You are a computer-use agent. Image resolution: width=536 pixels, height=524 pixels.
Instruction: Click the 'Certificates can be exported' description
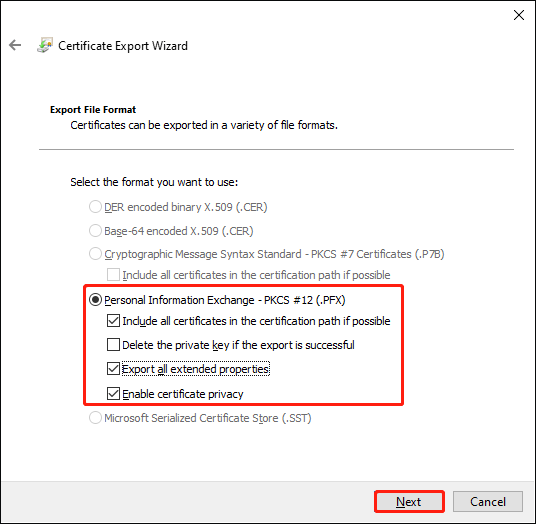coord(204,125)
